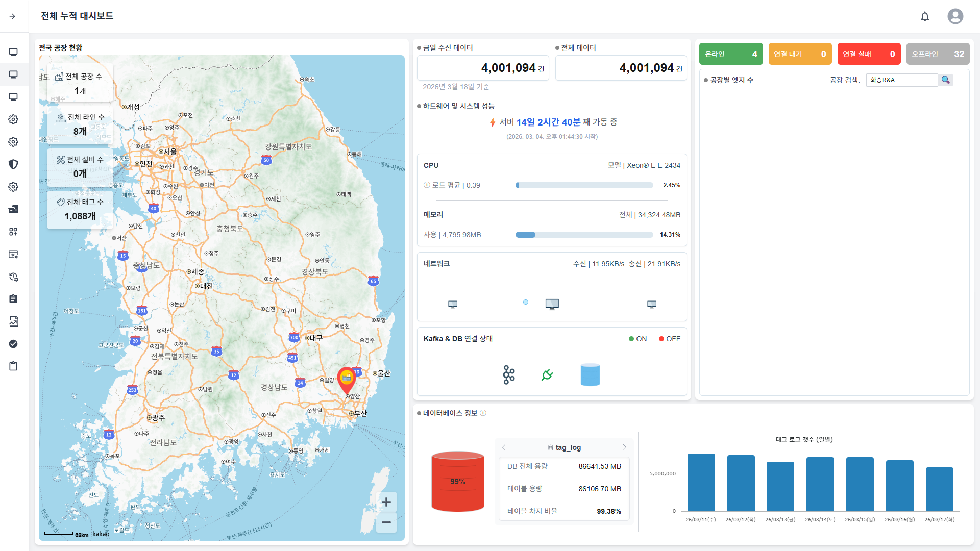Open the check-circle icon in sidebar
This screenshot has height=551, width=980.
(x=13, y=344)
